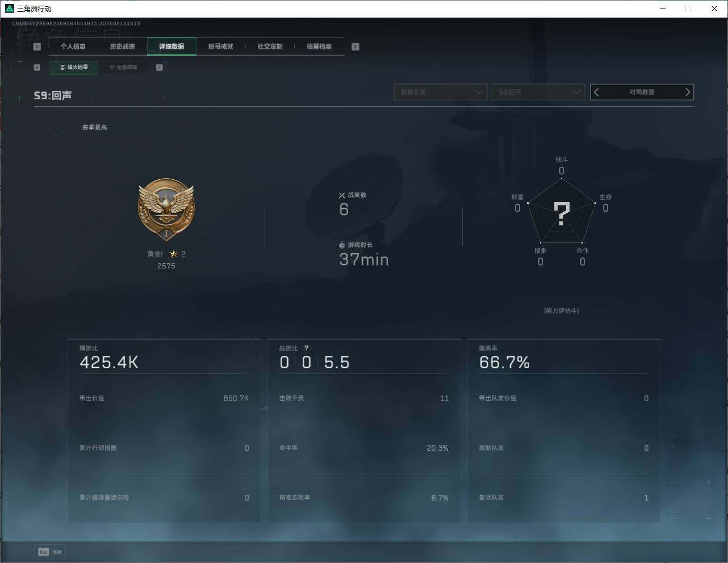
Task: Click the 带出队友价值 row label
Action: point(498,398)
